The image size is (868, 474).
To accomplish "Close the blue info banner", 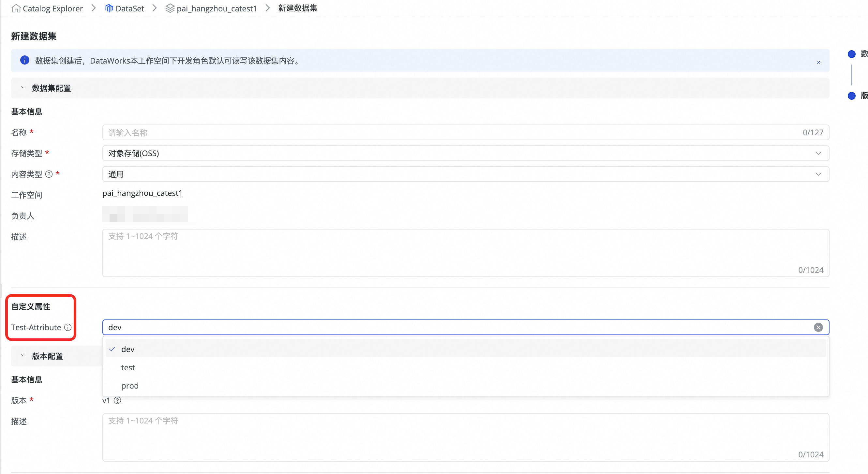I will [x=818, y=63].
